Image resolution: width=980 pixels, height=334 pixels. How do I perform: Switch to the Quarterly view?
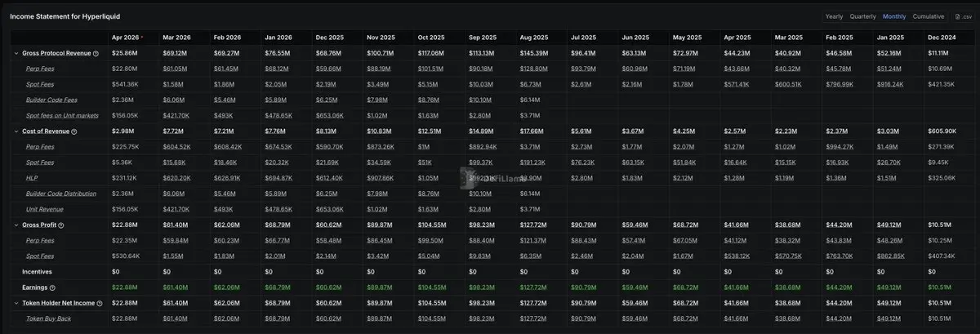(x=862, y=16)
